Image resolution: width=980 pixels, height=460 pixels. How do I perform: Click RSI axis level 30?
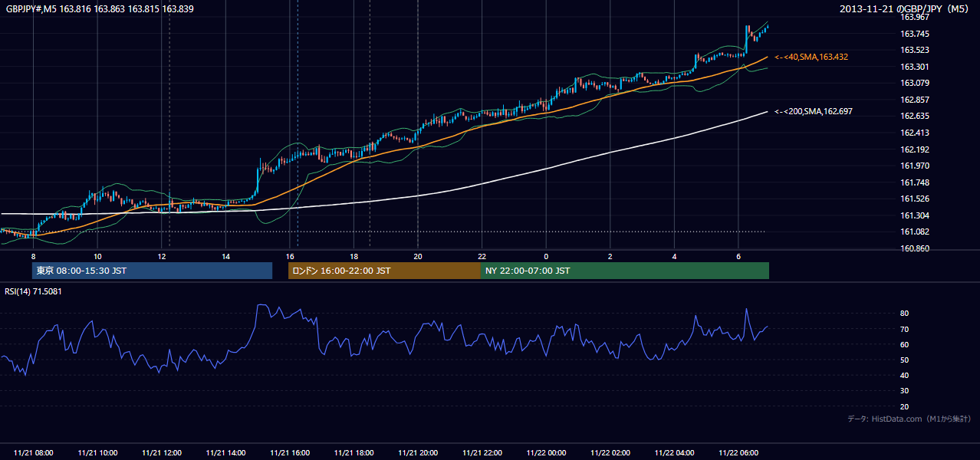pyautogui.click(x=905, y=391)
